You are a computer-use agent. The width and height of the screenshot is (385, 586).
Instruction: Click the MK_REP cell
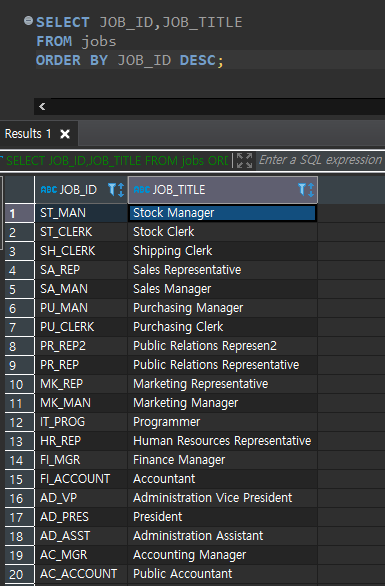[81, 384]
